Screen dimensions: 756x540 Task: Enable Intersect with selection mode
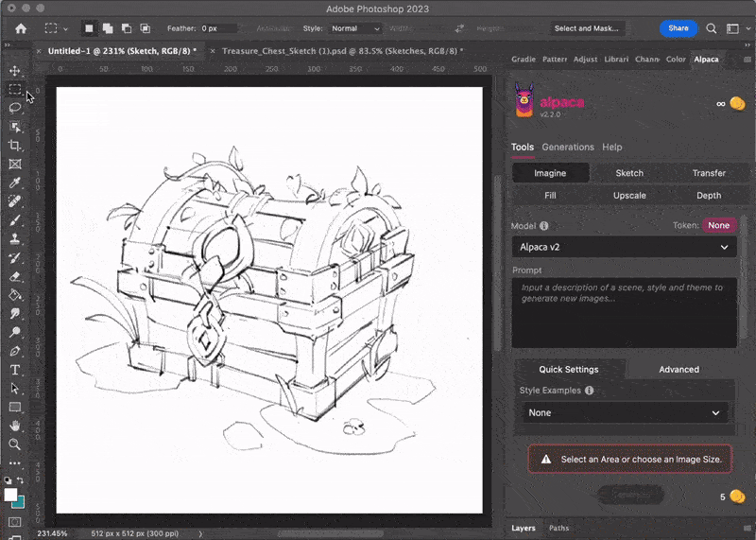coord(145,28)
